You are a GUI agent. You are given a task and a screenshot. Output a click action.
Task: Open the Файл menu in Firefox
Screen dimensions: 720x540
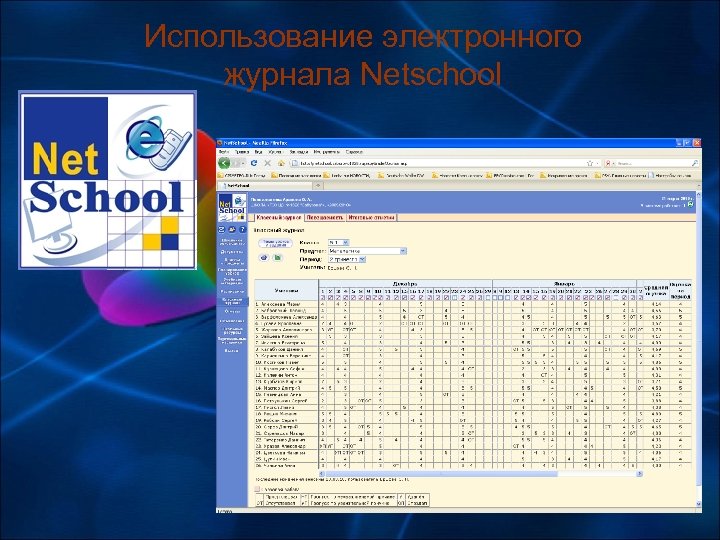click(224, 152)
